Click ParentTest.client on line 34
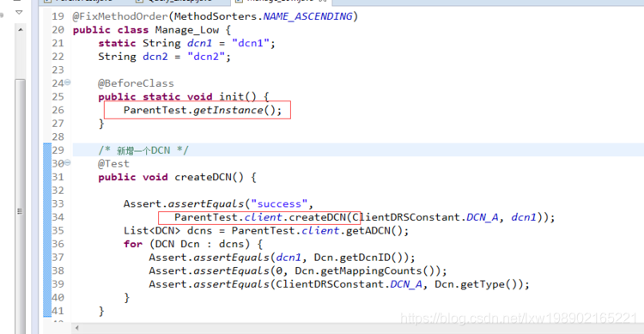 click(228, 217)
